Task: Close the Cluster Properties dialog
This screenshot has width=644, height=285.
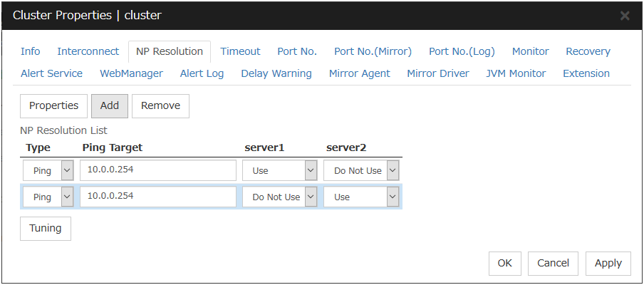Action: 625,16
